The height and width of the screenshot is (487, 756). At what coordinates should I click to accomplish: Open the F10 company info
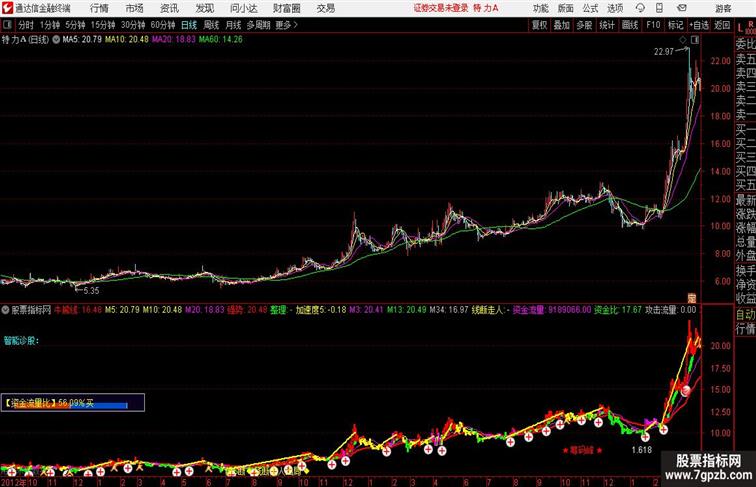pyautogui.click(x=653, y=25)
